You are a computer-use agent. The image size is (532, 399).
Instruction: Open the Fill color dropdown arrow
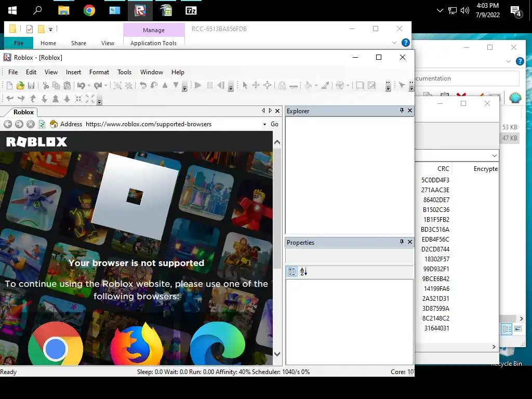coord(316,86)
